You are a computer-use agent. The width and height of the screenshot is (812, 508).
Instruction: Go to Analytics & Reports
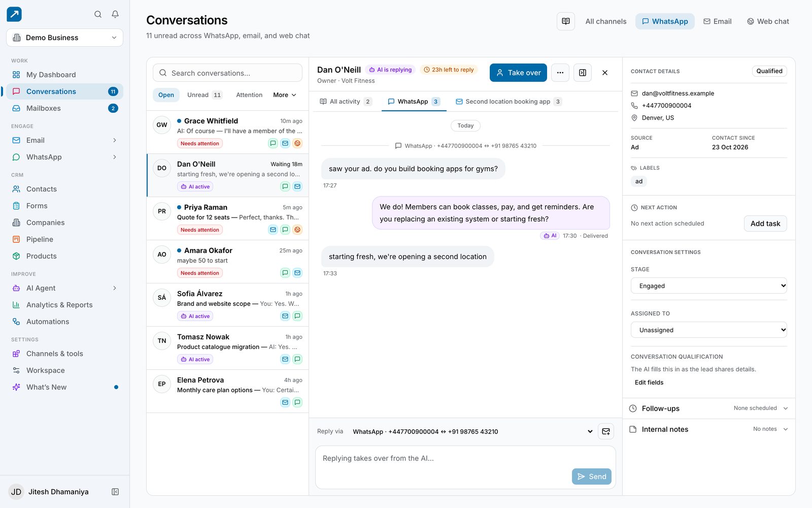pyautogui.click(x=64, y=305)
